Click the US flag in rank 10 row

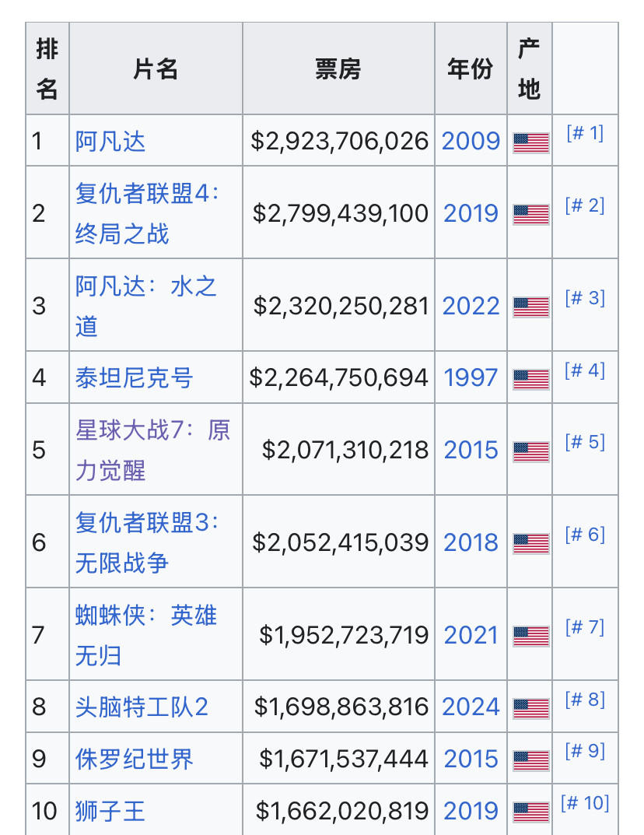pos(530,812)
